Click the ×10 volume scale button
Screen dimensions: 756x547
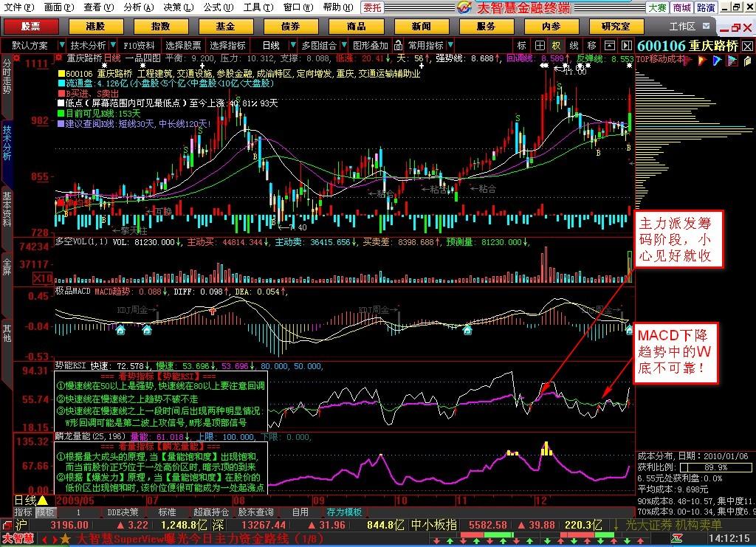(42, 278)
